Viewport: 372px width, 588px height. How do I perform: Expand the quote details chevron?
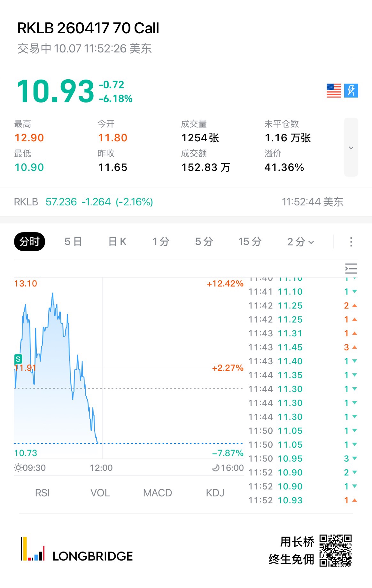(x=351, y=147)
